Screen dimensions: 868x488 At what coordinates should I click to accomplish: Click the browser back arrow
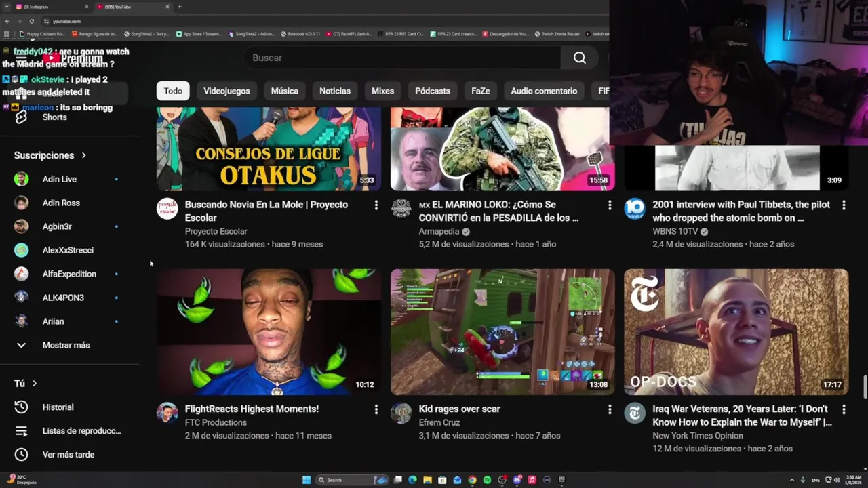point(7,21)
